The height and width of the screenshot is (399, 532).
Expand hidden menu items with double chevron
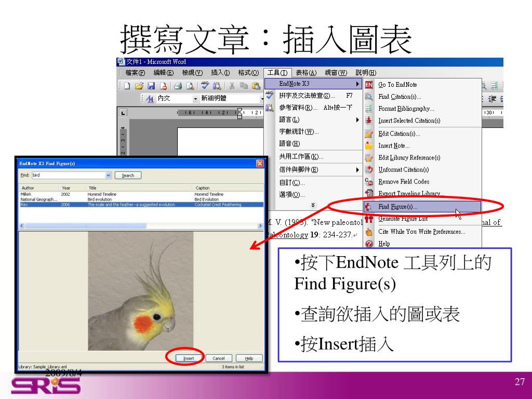tap(313, 205)
